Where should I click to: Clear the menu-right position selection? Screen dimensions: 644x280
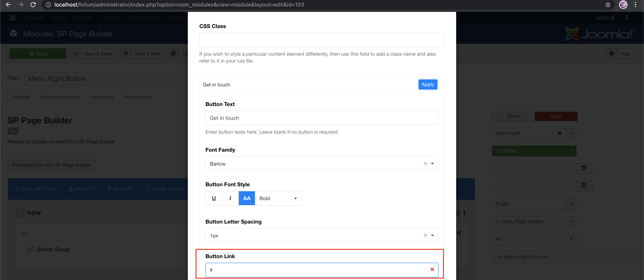[x=559, y=133]
